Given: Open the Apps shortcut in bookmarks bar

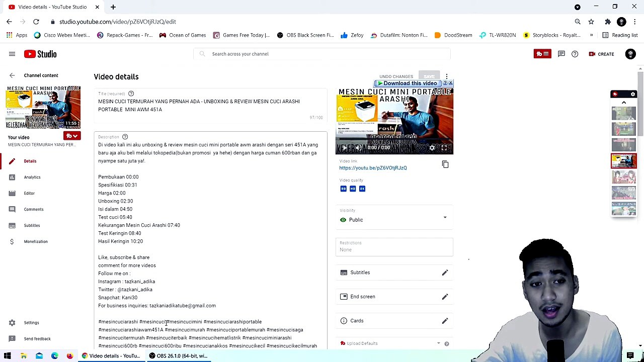Looking at the screenshot, I should (17, 35).
